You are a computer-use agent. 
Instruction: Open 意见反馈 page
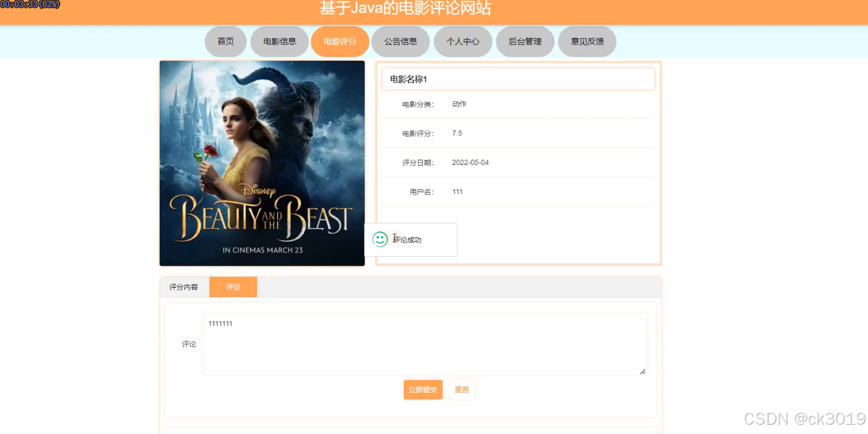(x=587, y=42)
